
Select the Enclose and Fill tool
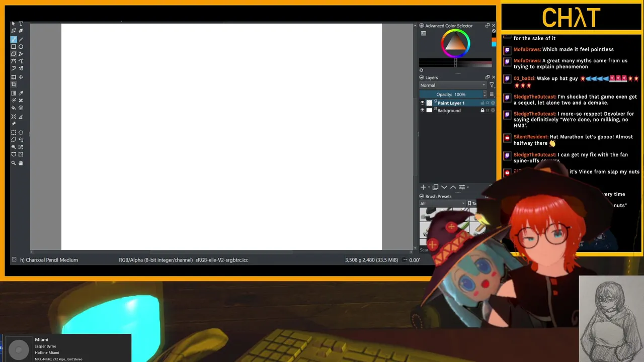(x=21, y=108)
